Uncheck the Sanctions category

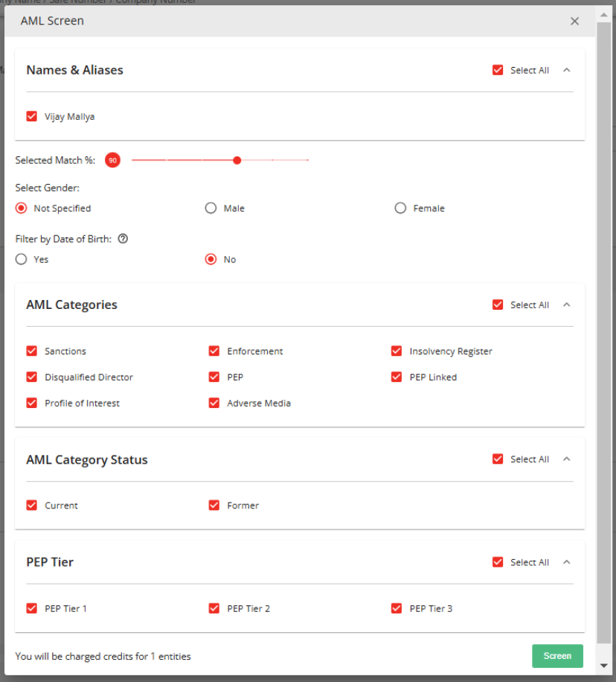[32, 351]
